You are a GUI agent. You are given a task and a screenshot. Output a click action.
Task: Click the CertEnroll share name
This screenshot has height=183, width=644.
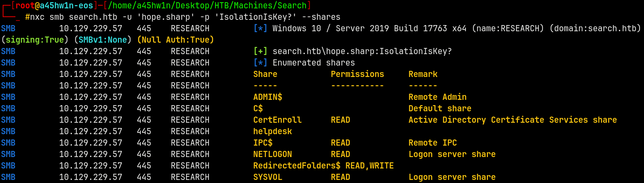coord(277,120)
